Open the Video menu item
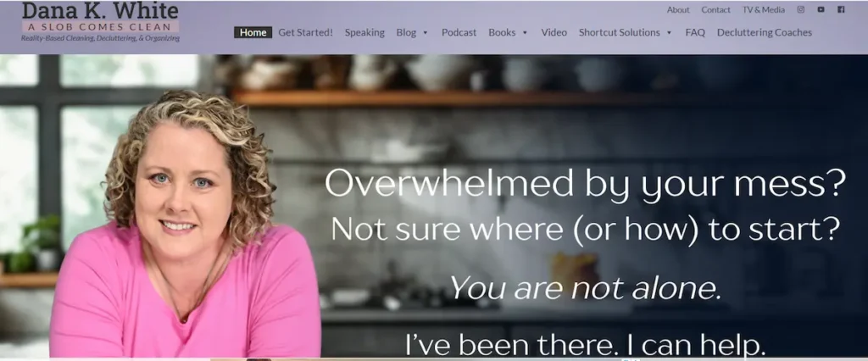 [554, 32]
